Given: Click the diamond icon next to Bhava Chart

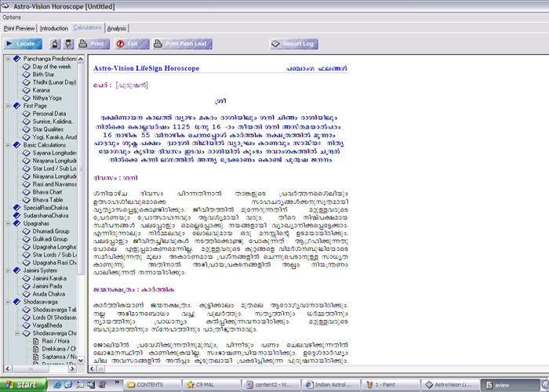Looking at the screenshot, I should pyautogui.click(x=26, y=192).
